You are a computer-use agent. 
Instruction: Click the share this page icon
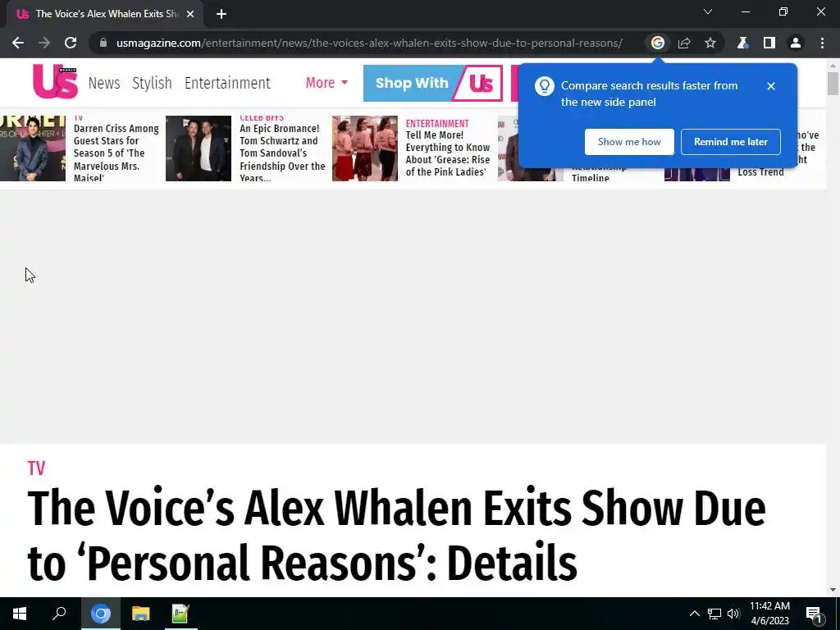(x=684, y=43)
